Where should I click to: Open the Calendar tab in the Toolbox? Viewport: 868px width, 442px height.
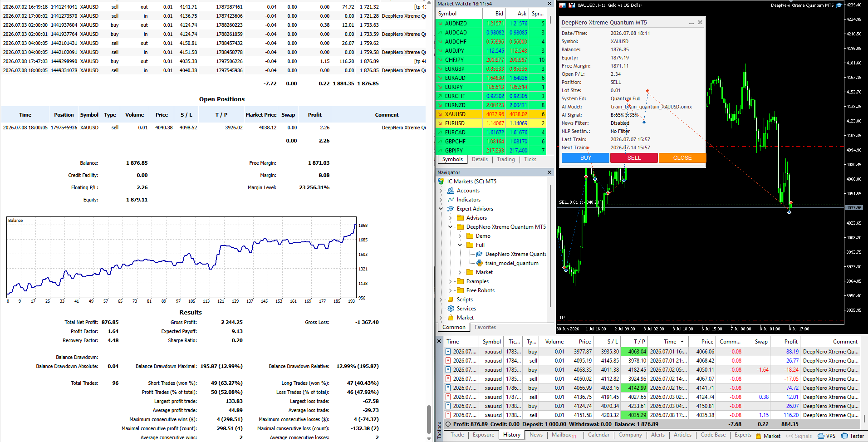coord(598,435)
